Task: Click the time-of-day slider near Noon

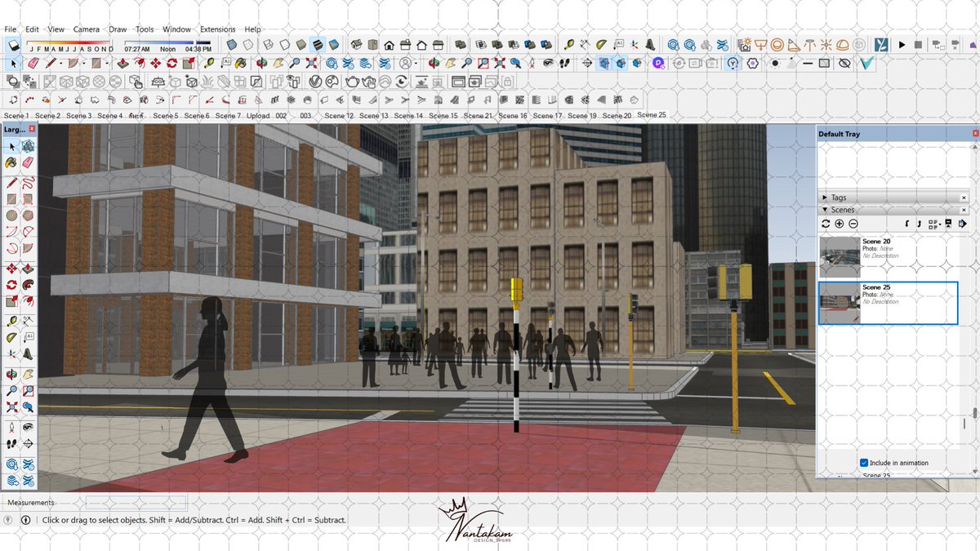Action: pos(168,42)
